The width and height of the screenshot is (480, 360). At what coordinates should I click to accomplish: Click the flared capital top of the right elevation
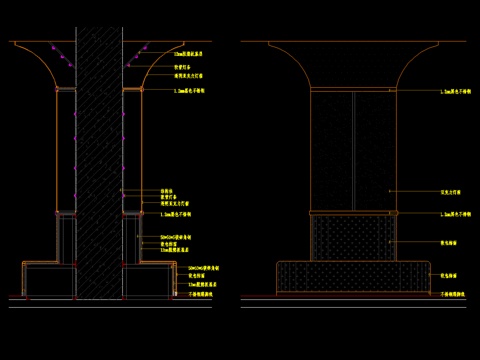point(353,64)
